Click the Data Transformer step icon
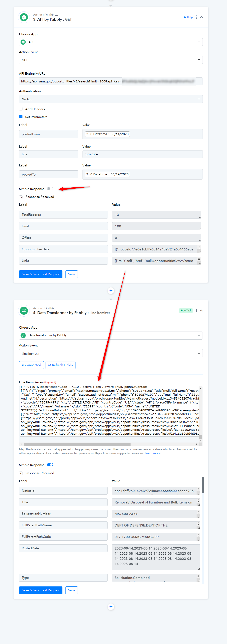 24,311
